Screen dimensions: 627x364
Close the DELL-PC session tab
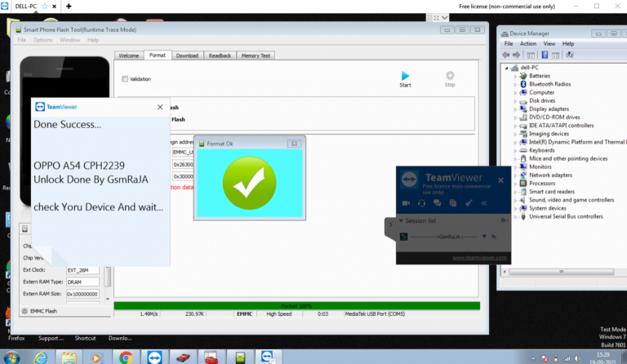54,7
